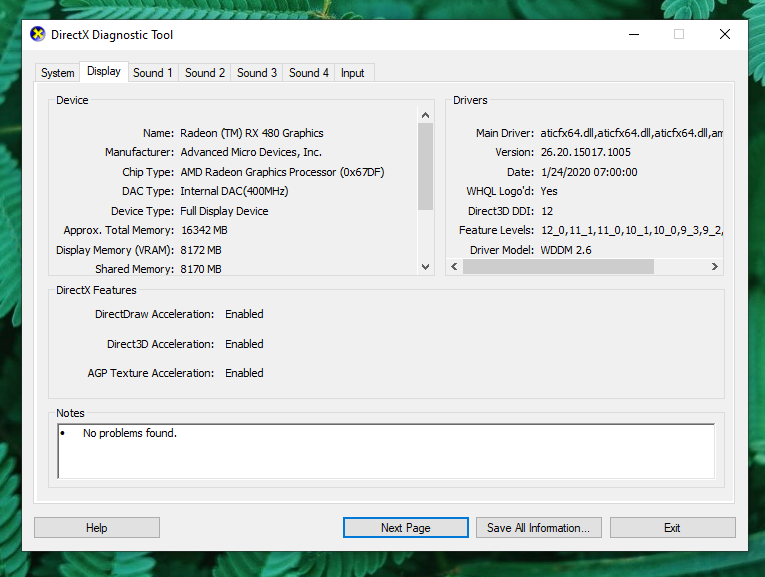This screenshot has width=765, height=577.
Task: Click inside the Notes text box
Action: pos(386,451)
